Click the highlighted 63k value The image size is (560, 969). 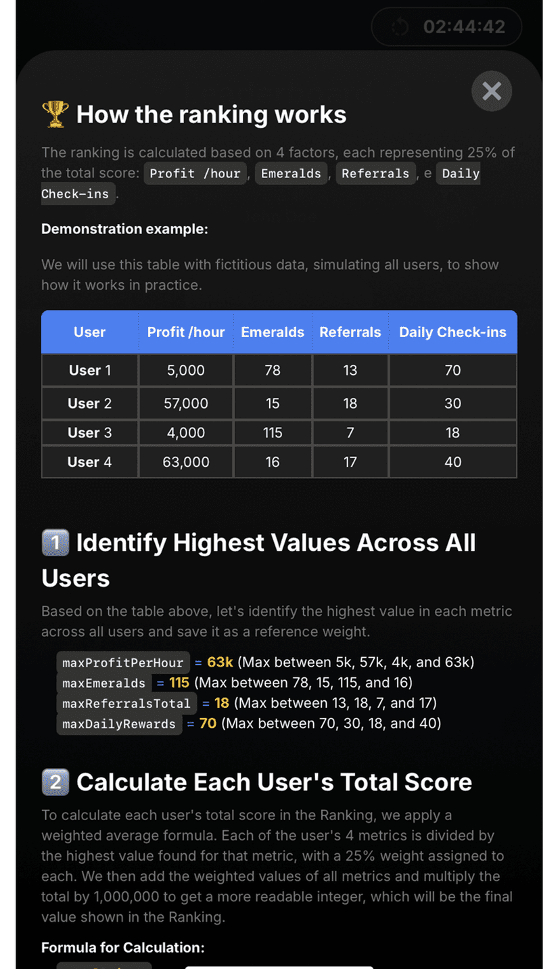220,662
